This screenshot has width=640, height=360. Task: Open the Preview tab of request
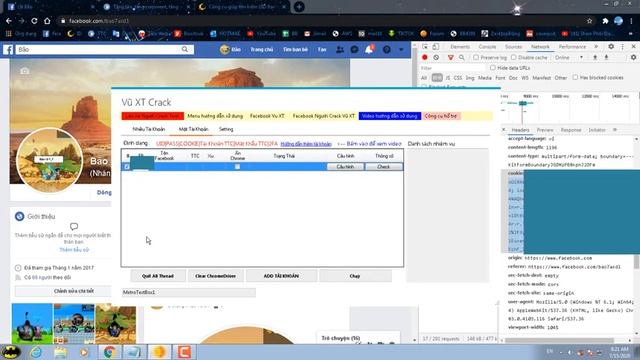pos(545,130)
